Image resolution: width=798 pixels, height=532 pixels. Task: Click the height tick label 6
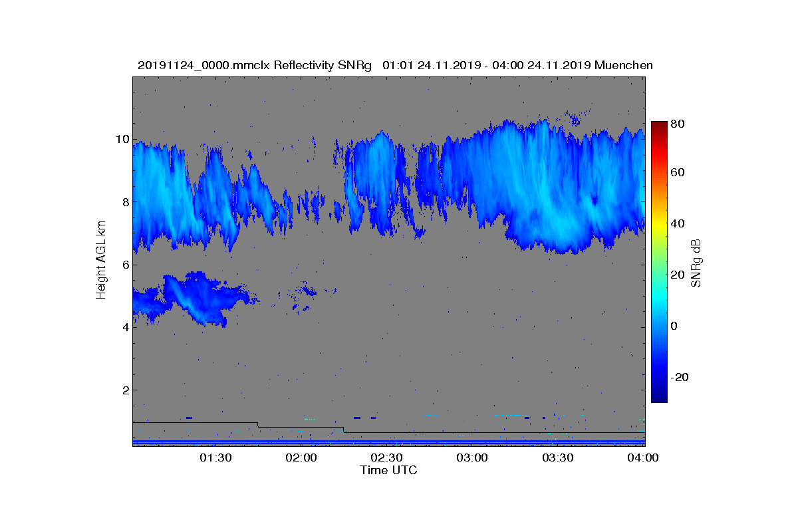pos(125,265)
